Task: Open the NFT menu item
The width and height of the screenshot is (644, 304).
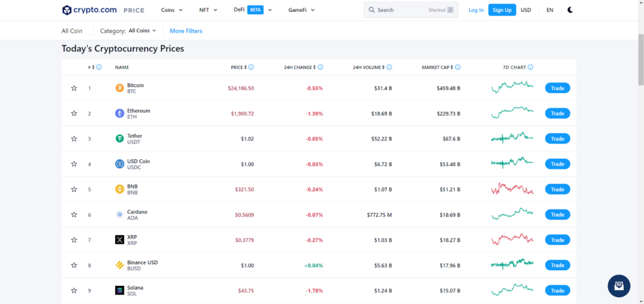Action: coord(208,10)
